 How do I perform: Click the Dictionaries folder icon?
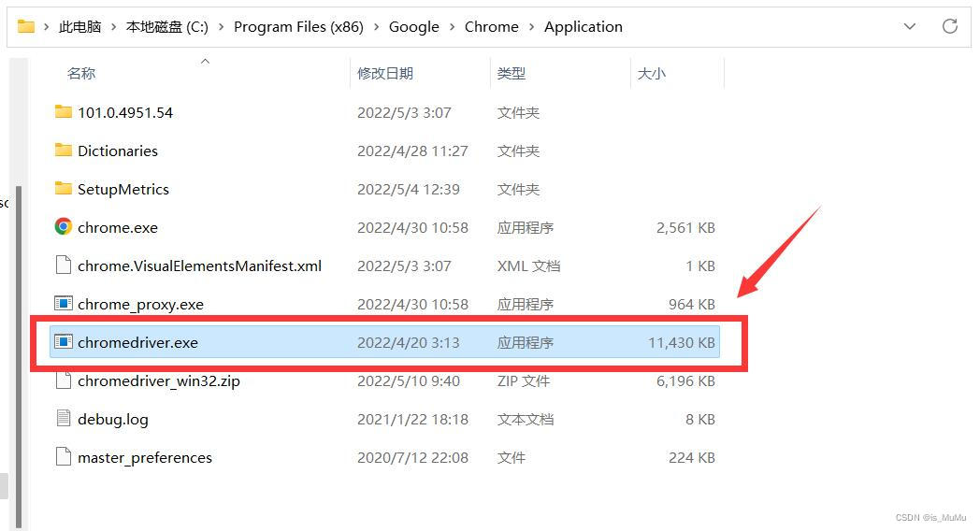tap(64, 151)
